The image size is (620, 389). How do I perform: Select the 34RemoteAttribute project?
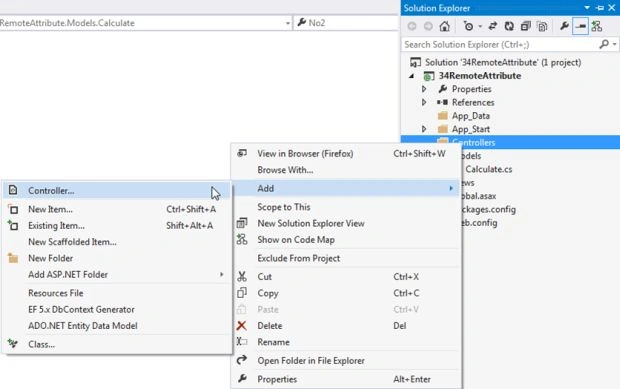(480, 76)
